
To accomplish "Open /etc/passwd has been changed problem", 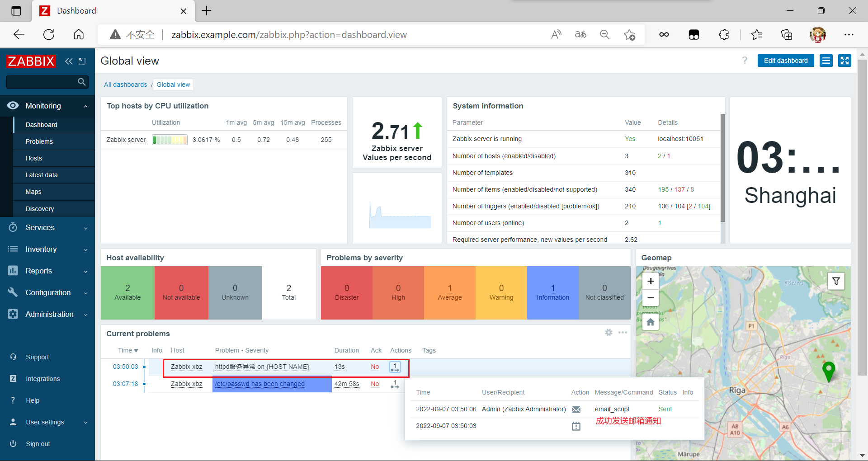I will (259, 384).
